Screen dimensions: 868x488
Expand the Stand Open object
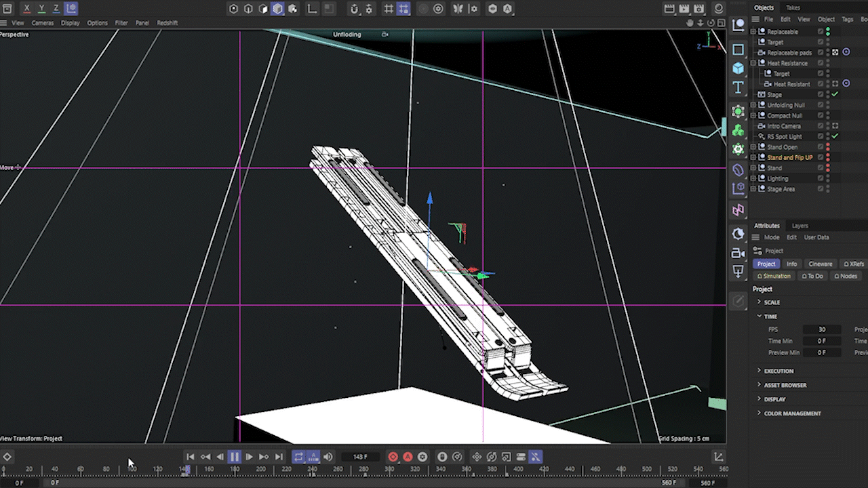(x=753, y=147)
